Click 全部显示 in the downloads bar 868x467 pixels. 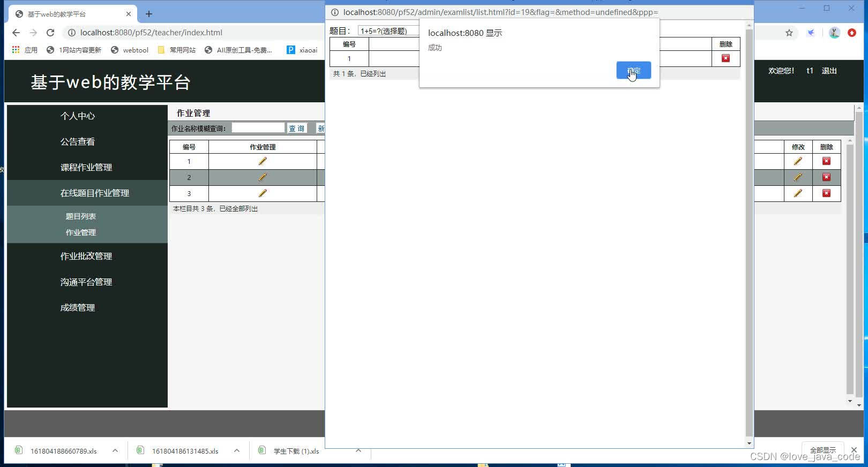pyautogui.click(x=822, y=450)
